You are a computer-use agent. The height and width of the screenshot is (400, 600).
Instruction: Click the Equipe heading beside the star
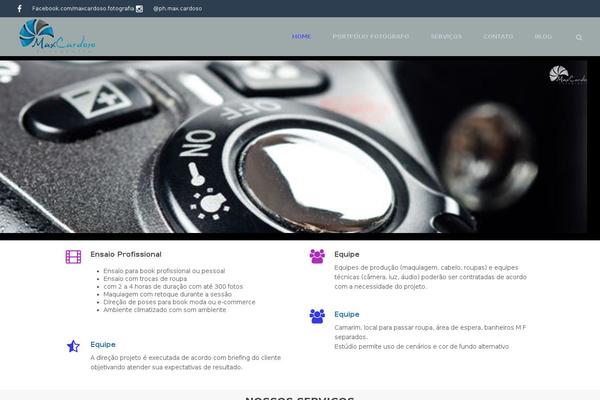coord(103,344)
